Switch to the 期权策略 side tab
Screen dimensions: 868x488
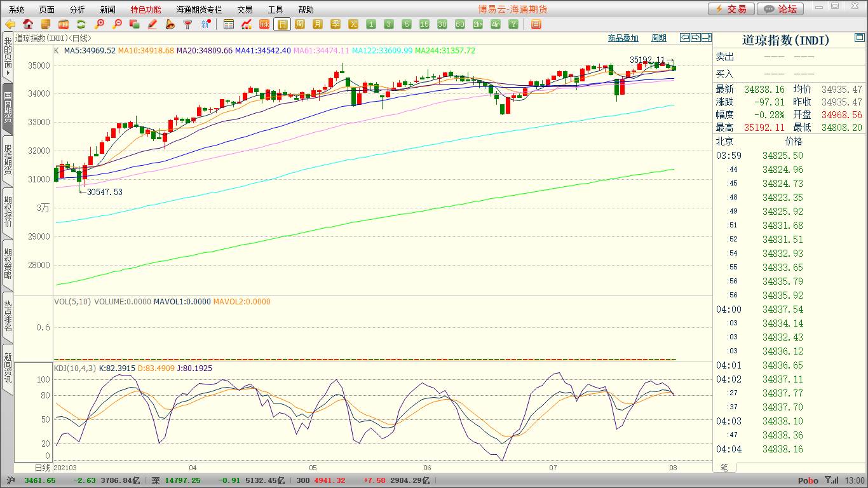pyautogui.click(x=8, y=265)
